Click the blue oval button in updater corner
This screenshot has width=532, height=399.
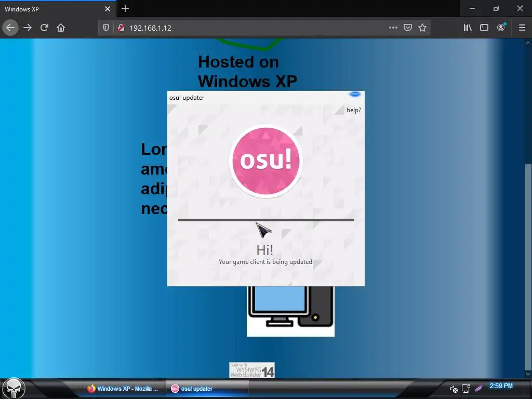pos(355,94)
